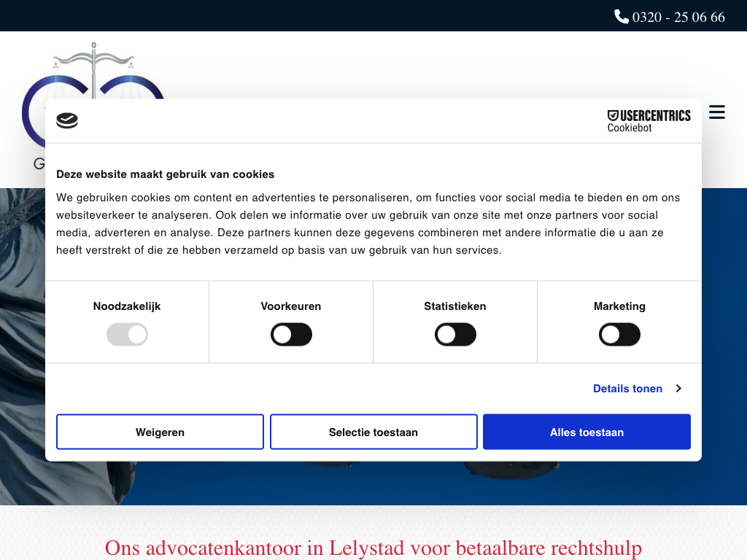Click the 'Ons advocatenkantoor in Lelystad' heading
747x560 pixels.
[373, 548]
